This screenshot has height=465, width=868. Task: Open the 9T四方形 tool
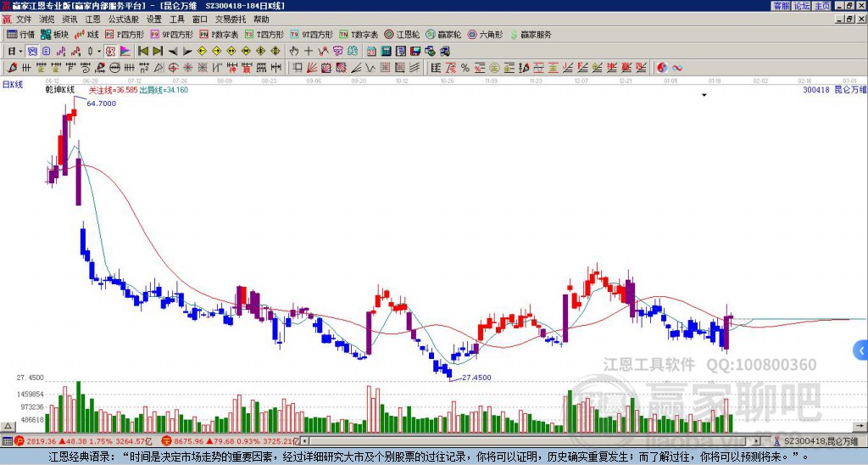pos(311,34)
